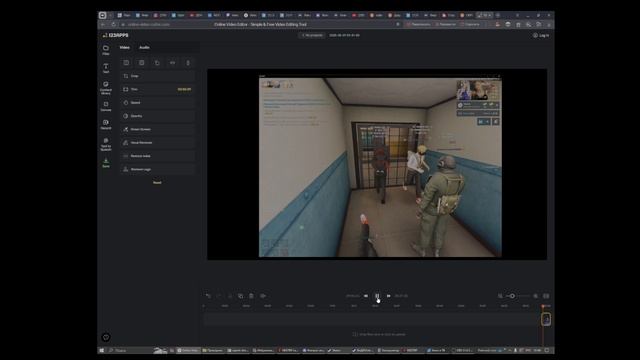Image resolution: width=640 pixels, height=360 pixels.
Task: Click the 123APPS logo
Action: click(116, 36)
